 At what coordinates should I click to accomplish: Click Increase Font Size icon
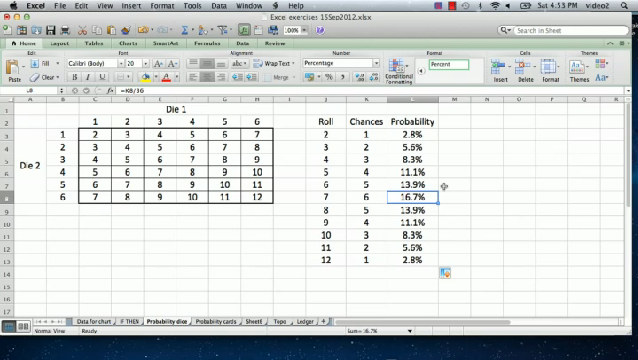[159, 63]
